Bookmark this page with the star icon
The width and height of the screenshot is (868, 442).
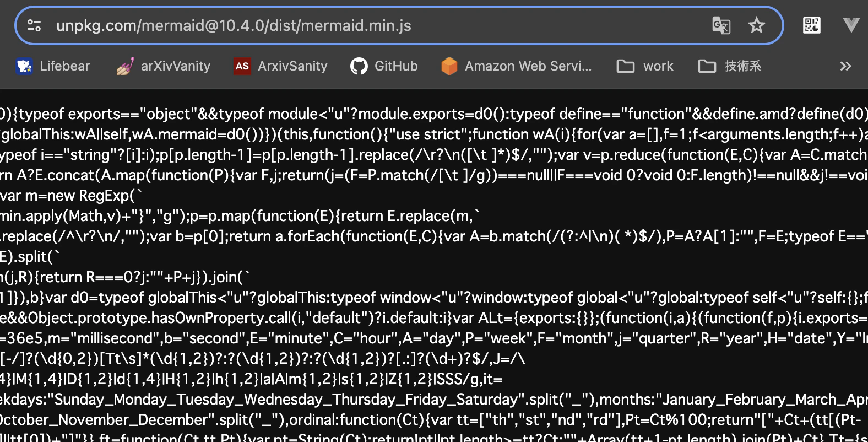tap(757, 25)
